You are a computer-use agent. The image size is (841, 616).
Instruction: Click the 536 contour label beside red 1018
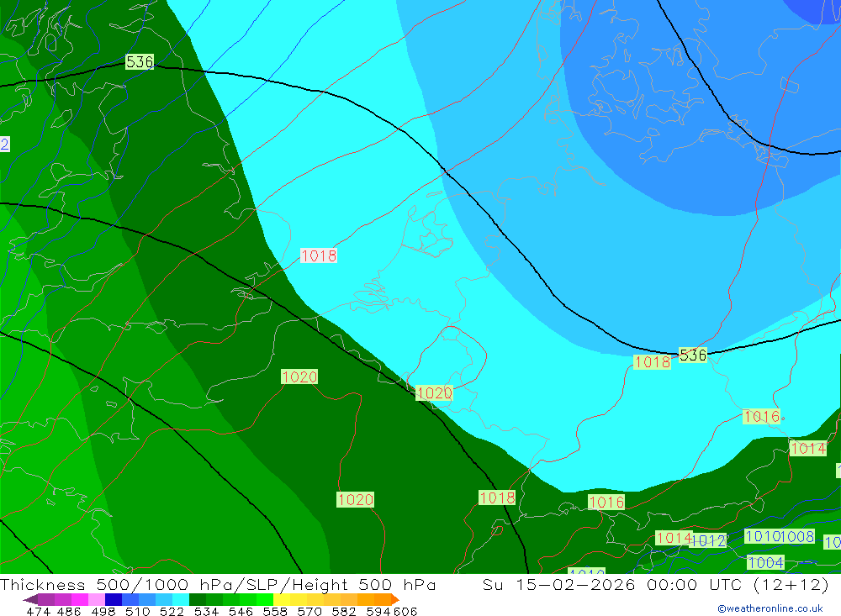pos(693,355)
